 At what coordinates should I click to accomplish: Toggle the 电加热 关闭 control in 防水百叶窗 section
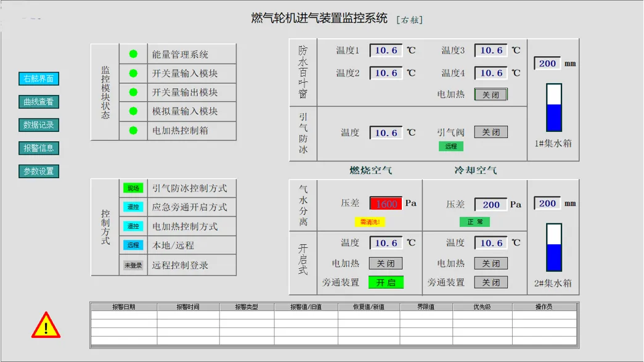click(490, 94)
